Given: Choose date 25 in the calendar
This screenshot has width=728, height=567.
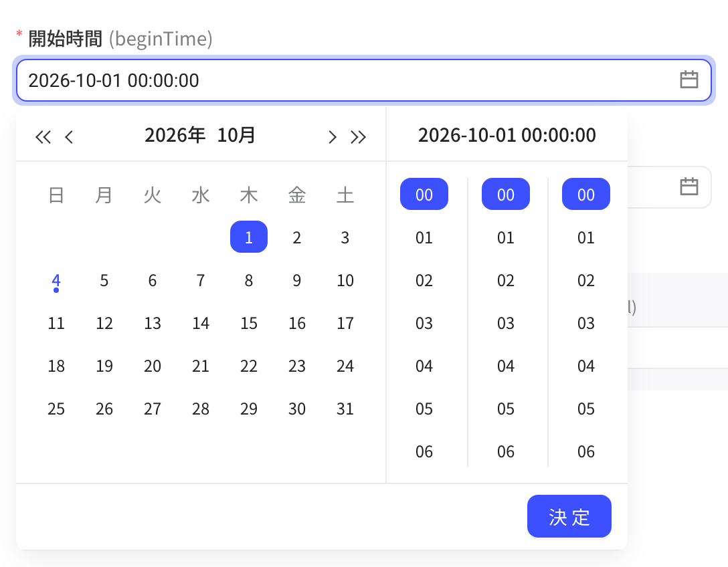Looking at the screenshot, I should tap(56, 409).
